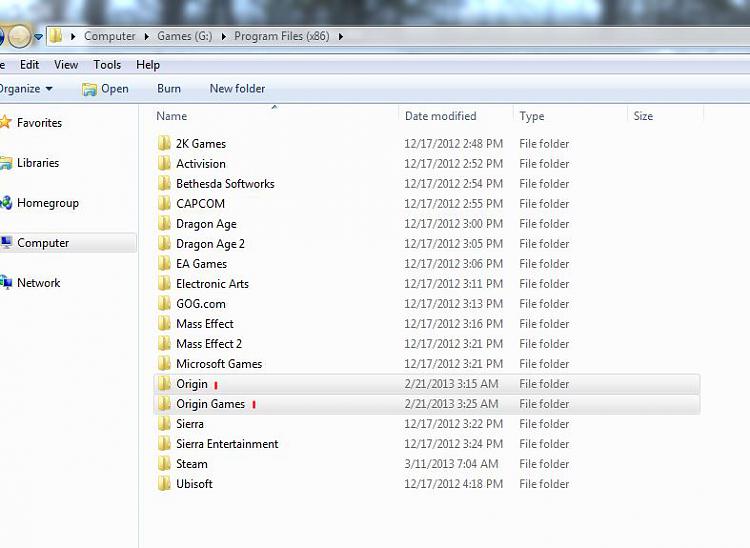Screen dimensions: 750x548
Task: Click the Activision folder icon
Action: (x=164, y=164)
